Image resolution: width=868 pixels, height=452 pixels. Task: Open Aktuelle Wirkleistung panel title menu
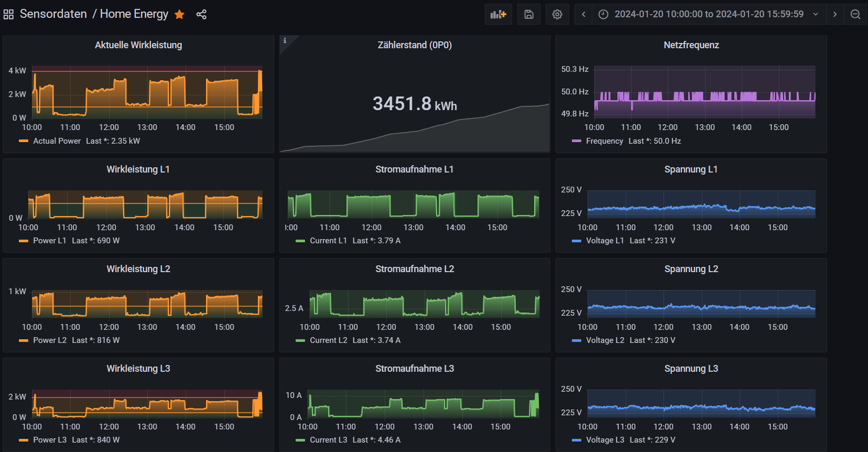pyautogui.click(x=138, y=45)
